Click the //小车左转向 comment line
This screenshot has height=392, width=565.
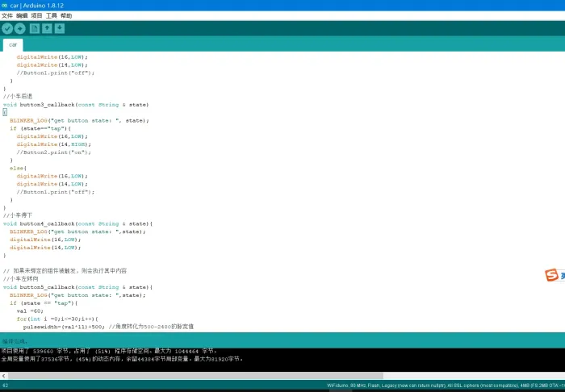pyautogui.click(x=20, y=279)
